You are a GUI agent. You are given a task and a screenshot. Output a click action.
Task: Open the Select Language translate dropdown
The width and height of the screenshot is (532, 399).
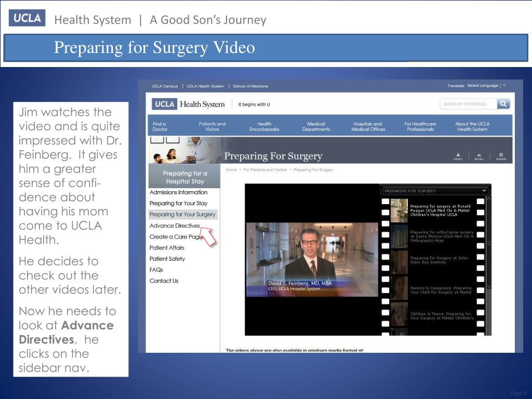[x=486, y=86]
